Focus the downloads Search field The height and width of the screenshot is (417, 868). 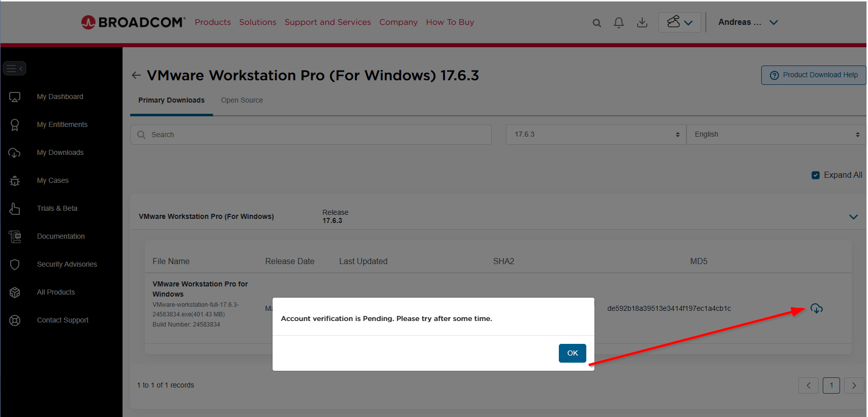click(311, 135)
